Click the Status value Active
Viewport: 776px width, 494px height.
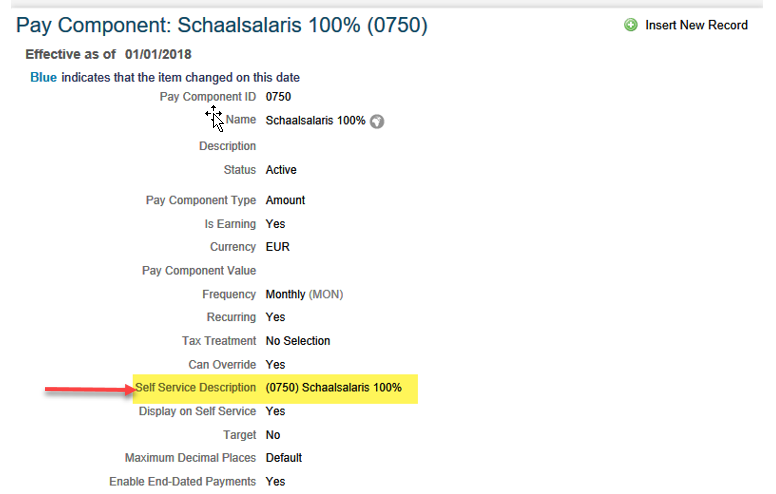pyautogui.click(x=281, y=170)
